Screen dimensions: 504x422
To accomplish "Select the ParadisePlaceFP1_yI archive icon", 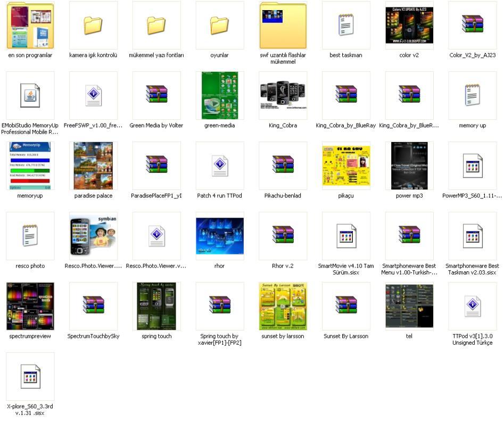I will (156, 164).
